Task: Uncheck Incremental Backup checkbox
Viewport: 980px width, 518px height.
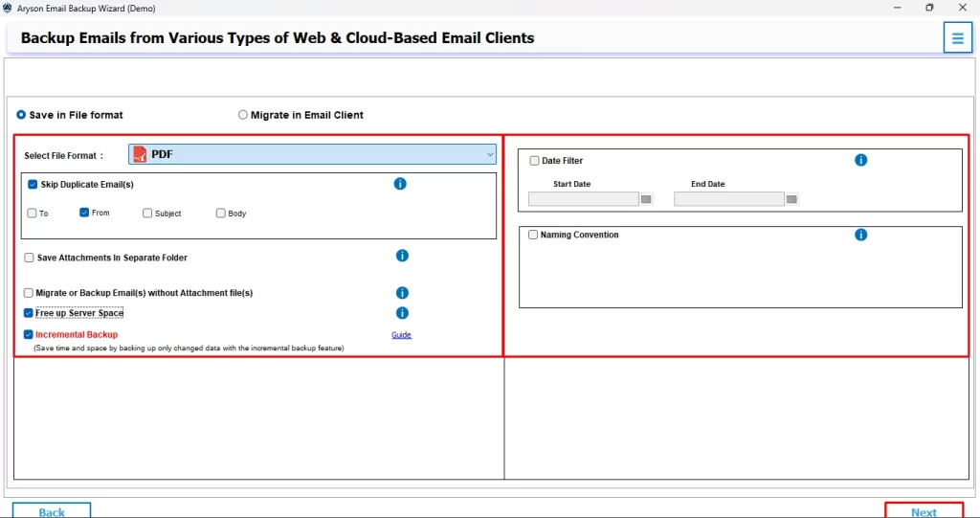Action: [28, 335]
